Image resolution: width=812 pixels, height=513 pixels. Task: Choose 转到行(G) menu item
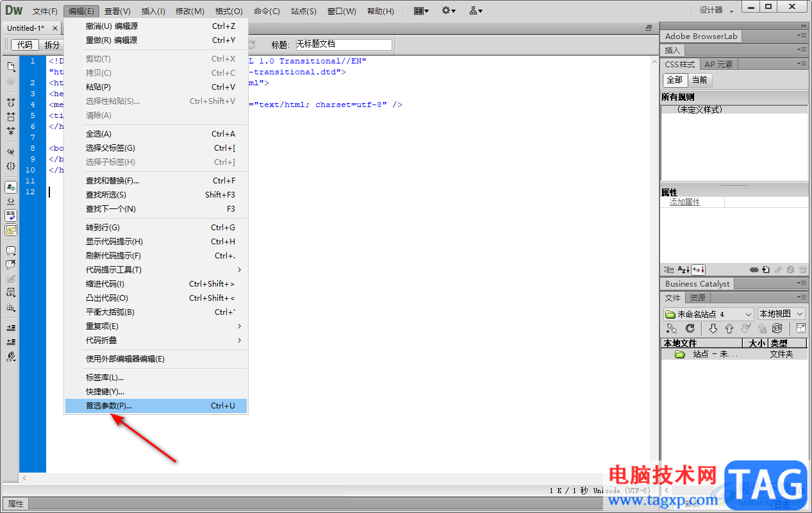click(156, 228)
